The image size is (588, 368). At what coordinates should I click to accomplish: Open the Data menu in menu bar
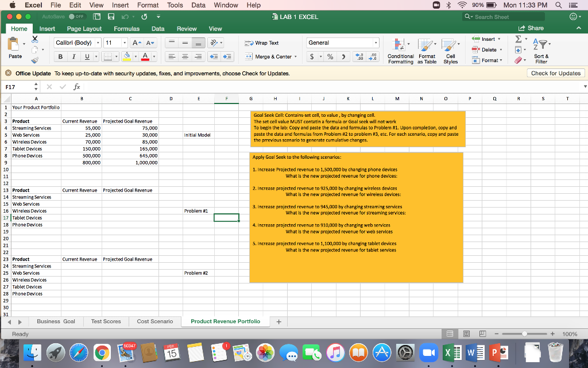coord(198,5)
